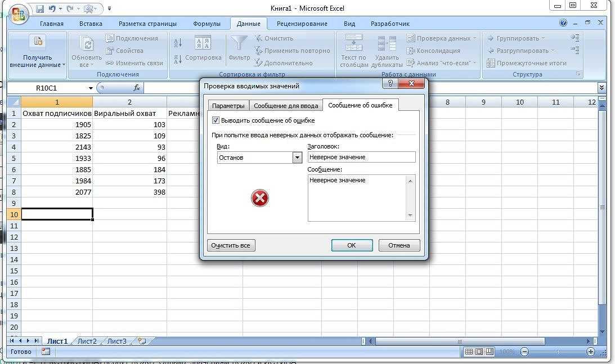615x364 pixels.
Task: Open Ungroup (Разгруппировать) dropdown
Action: tap(521, 51)
